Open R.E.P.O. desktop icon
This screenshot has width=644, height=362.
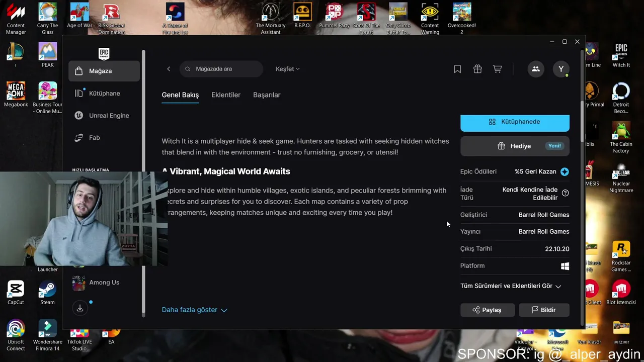click(302, 16)
